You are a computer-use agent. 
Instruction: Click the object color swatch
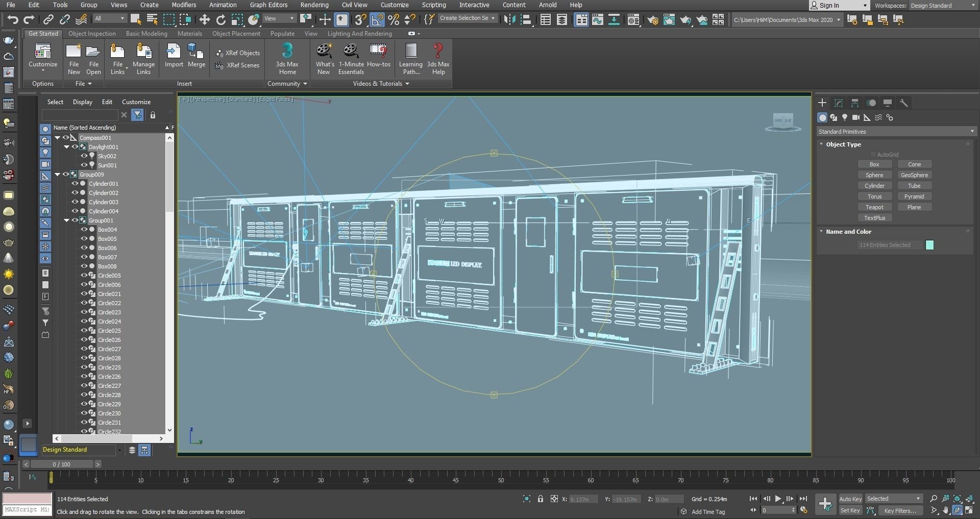(x=929, y=245)
